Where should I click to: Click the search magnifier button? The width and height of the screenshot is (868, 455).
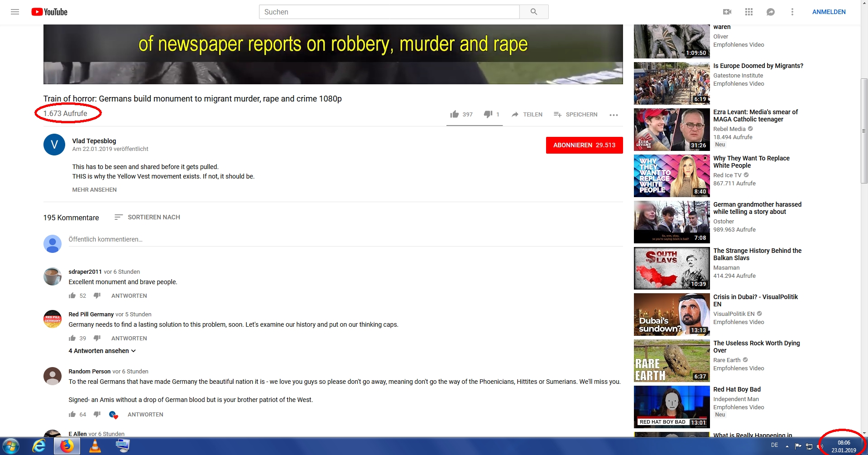click(x=534, y=12)
